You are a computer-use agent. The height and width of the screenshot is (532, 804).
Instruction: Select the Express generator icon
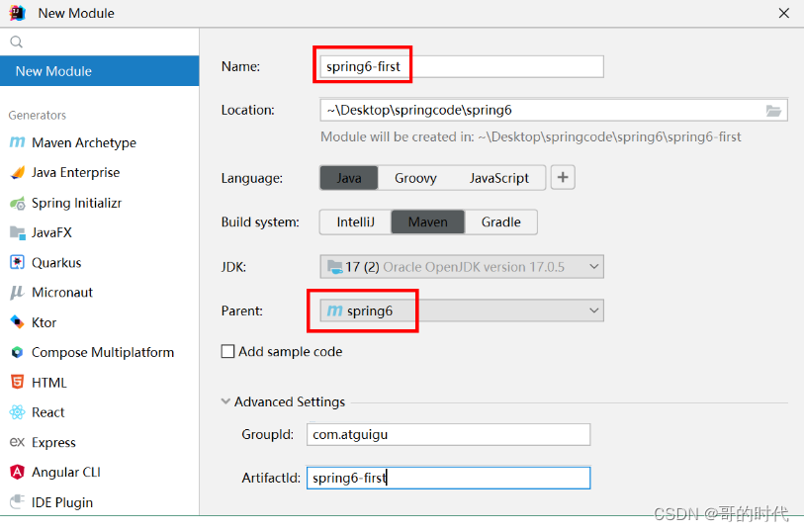tap(18, 442)
